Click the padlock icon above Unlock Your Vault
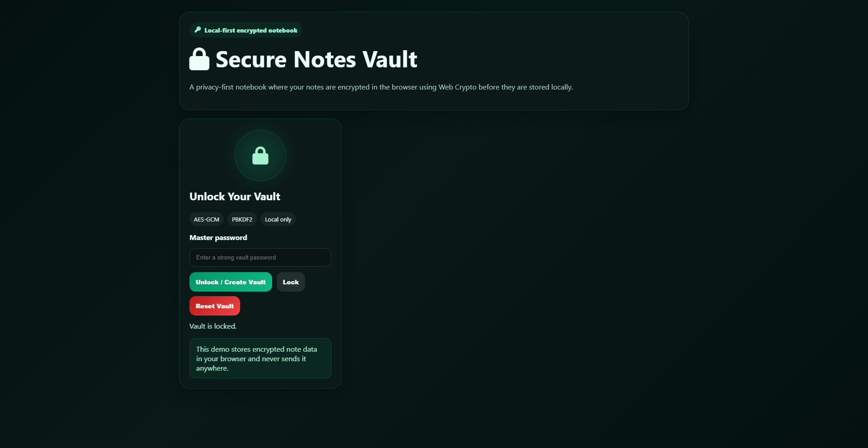868x448 pixels. pyautogui.click(x=260, y=156)
